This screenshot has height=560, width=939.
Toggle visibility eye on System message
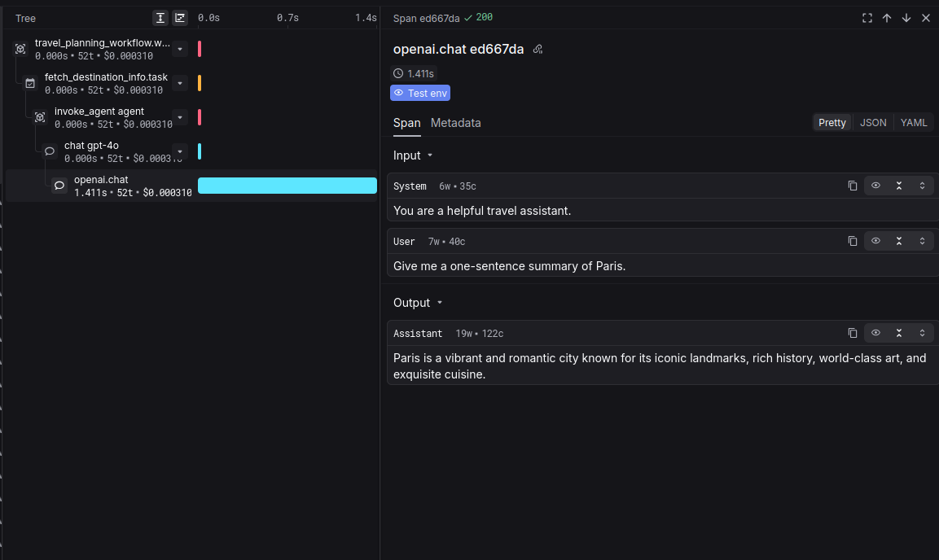point(875,186)
